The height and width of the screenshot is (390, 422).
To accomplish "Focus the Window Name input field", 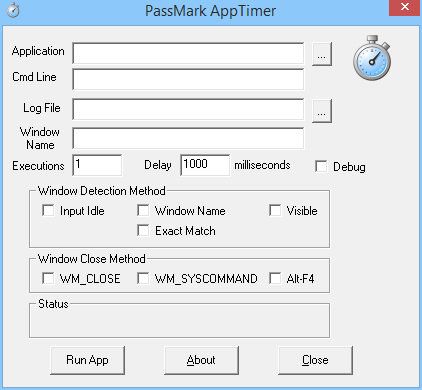I will click(x=188, y=138).
